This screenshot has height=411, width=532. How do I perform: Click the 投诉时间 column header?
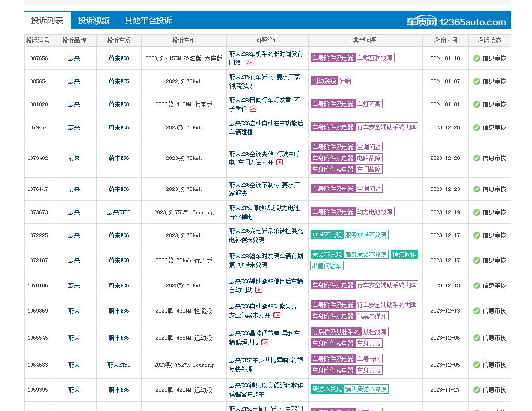pos(445,40)
